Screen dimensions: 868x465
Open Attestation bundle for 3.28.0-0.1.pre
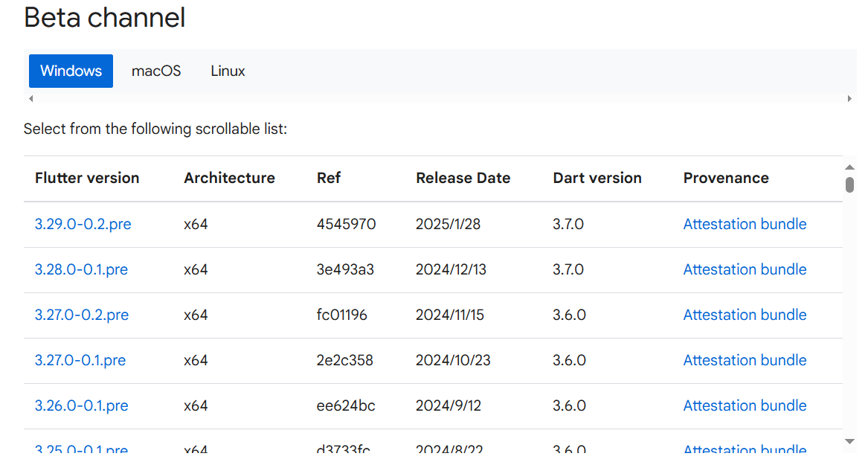(x=745, y=269)
